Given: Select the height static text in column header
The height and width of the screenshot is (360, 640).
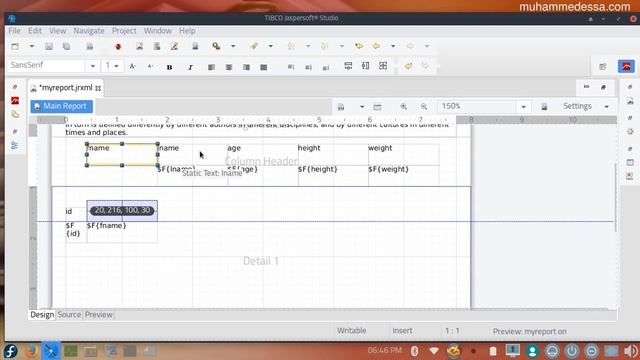Looking at the screenshot, I should [x=333, y=154].
